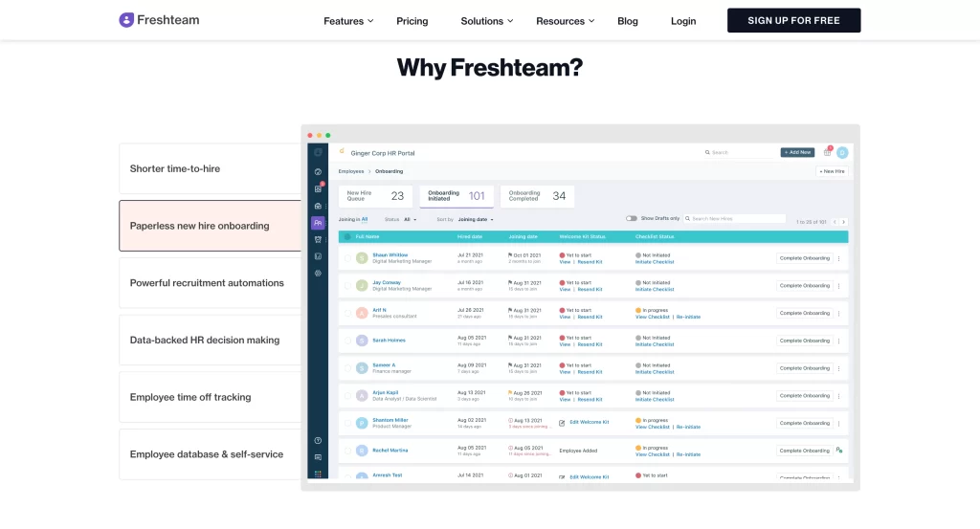The image size is (980, 529).
Task: Click the Search New Hires field
Action: click(x=734, y=219)
